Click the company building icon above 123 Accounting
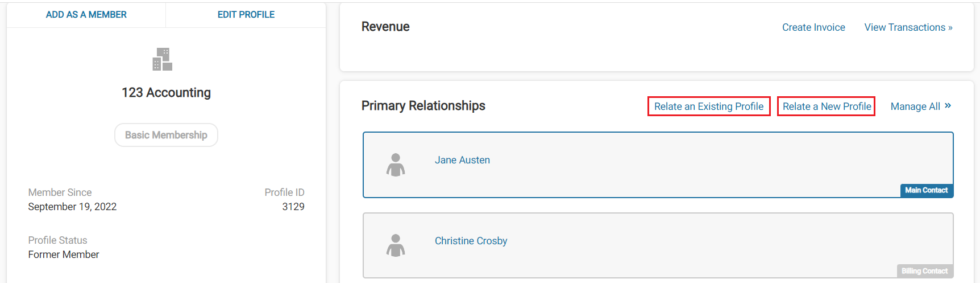 (x=163, y=59)
